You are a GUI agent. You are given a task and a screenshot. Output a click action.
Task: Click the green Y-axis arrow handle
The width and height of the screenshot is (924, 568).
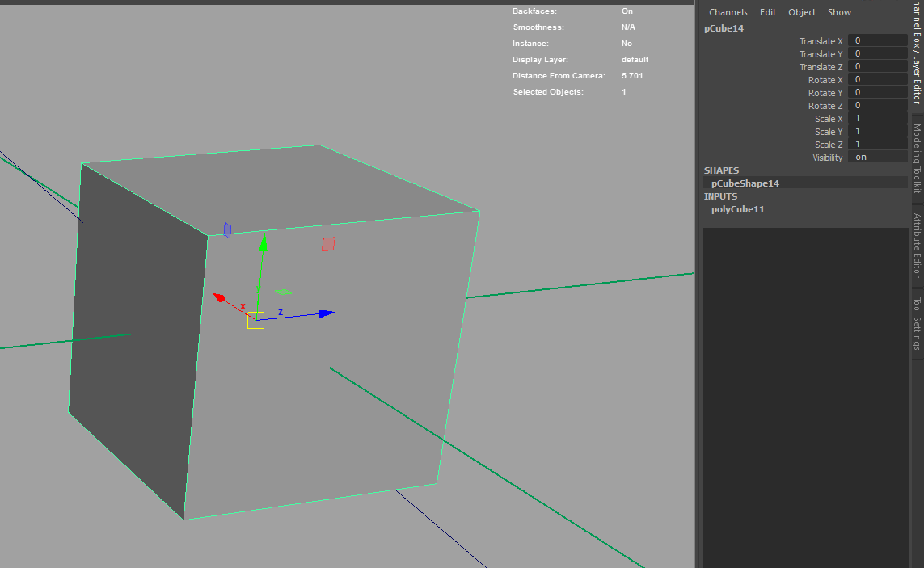pyautogui.click(x=262, y=244)
